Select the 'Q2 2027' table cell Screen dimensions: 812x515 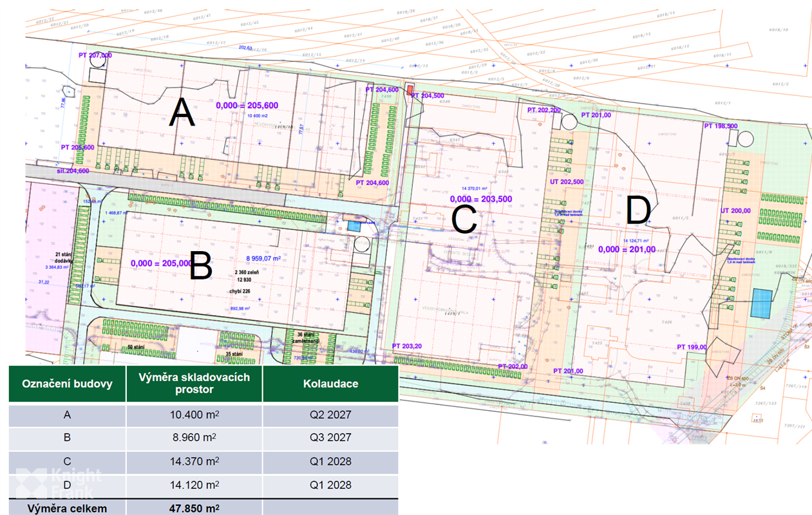[330, 415]
